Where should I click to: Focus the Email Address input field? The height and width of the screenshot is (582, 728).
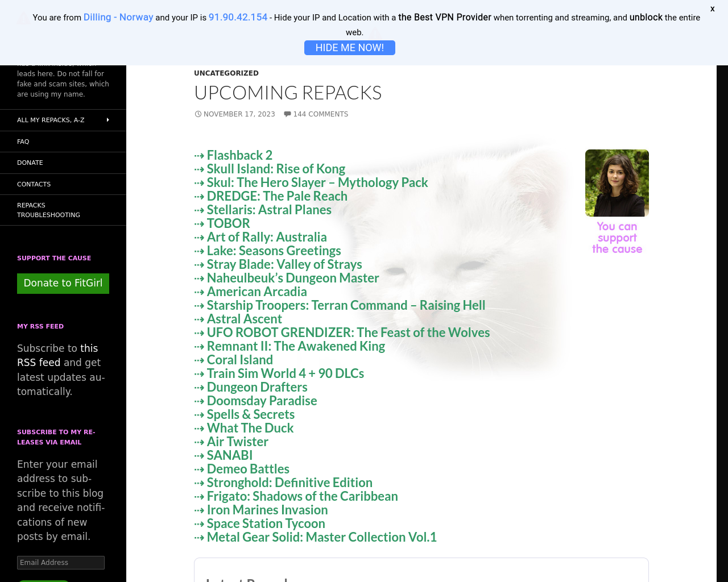point(61,563)
